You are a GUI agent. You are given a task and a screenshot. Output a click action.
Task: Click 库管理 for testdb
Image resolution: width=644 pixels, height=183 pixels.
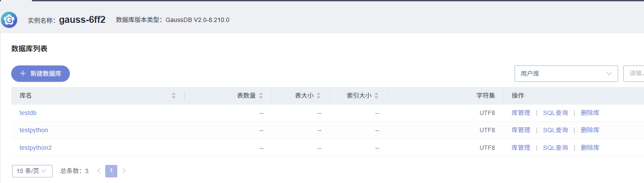click(521, 113)
